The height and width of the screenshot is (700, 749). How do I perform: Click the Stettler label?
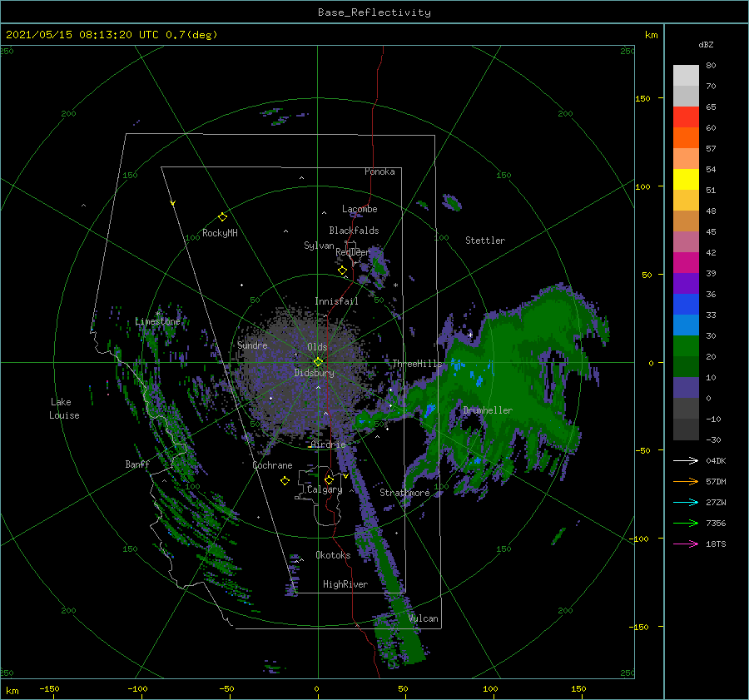click(x=485, y=241)
